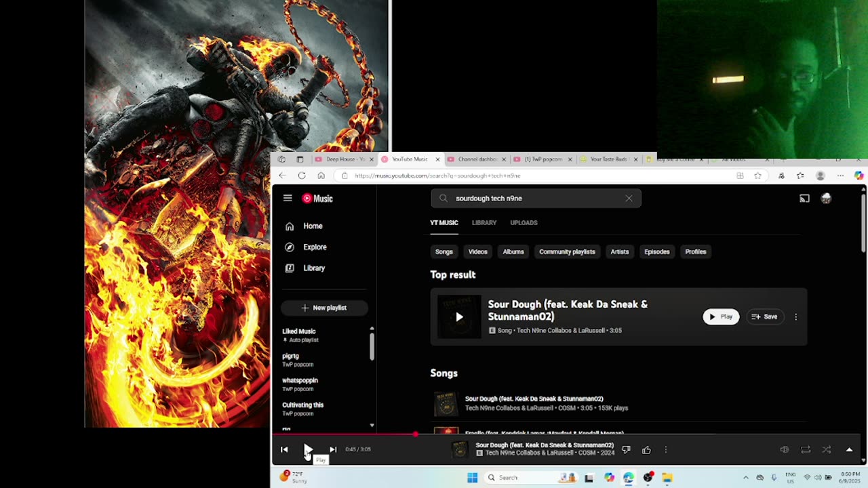Like the playing song Sour Dough
The image size is (868, 488).
[646, 449]
